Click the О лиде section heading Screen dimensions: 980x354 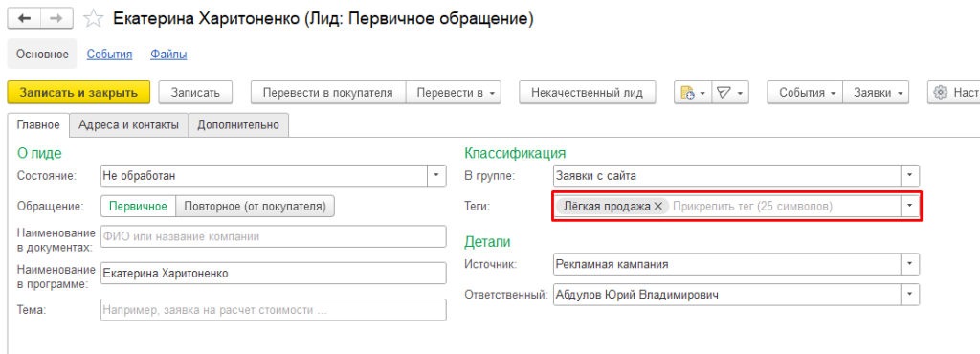click(39, 153)
